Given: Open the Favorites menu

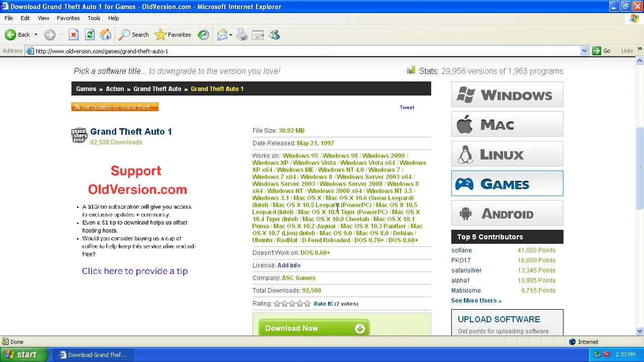Looking at the screenshot, I should 68,18.
